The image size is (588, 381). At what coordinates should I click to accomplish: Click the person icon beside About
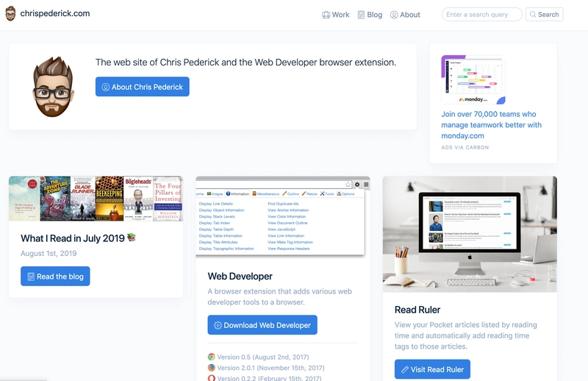[394, 15]
